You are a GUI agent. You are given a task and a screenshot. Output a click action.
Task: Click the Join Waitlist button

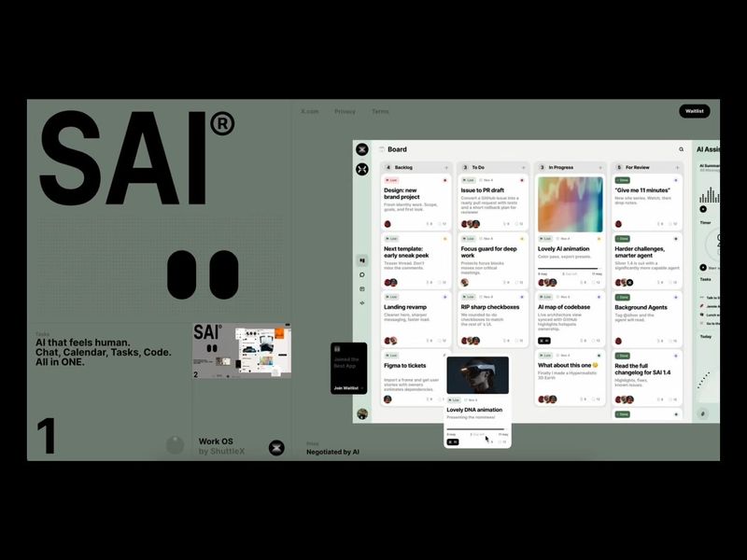pyautogui.click(x=346, y=385)
